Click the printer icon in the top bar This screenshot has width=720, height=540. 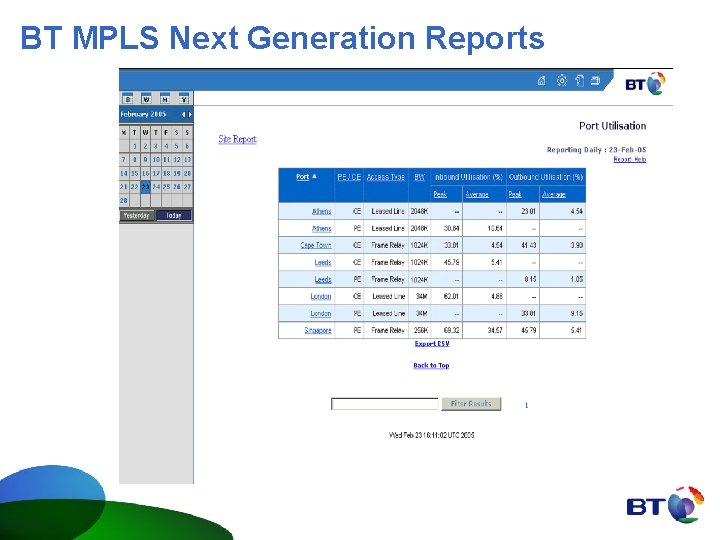pyautogui.click(x=596, y=81)
